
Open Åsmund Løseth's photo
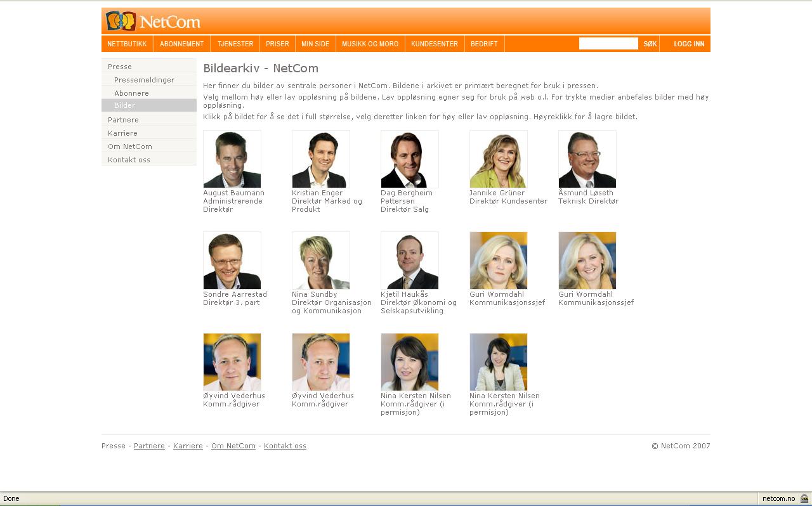587,159
